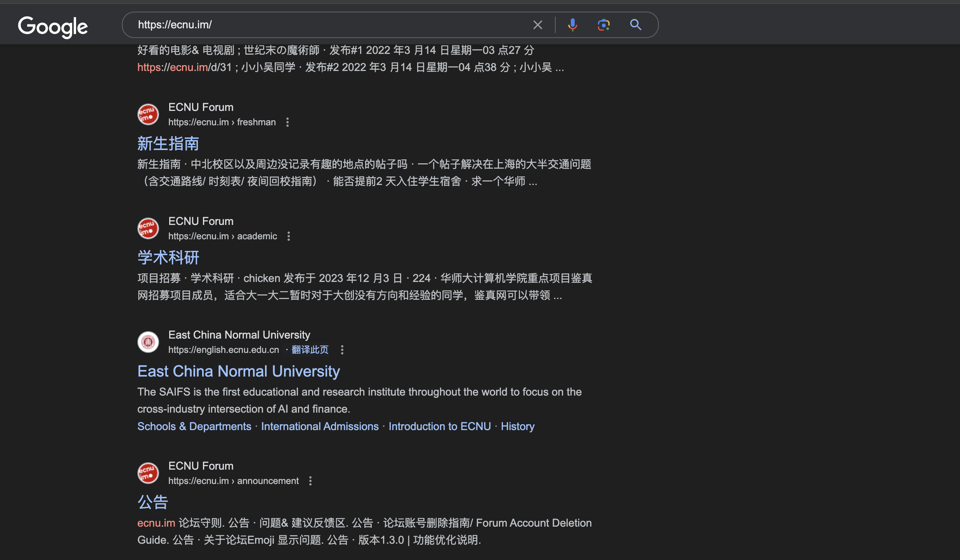This screenshot has width=960, height=560.
Task: Click into the search input field
Action: point(330,25)
